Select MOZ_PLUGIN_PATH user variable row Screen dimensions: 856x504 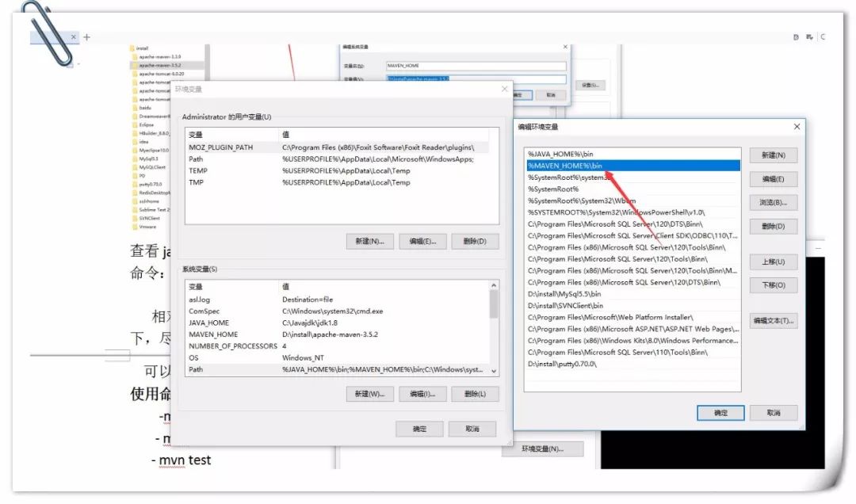coord(220,147)
